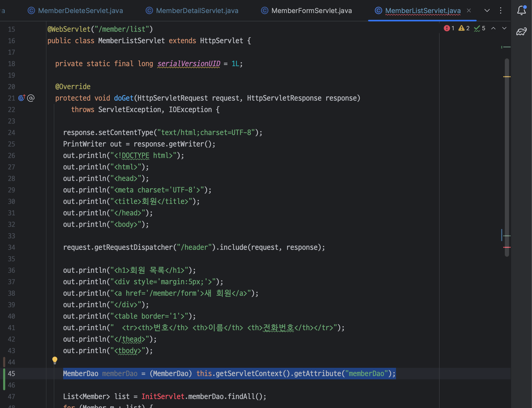Open the AI Assistant tool window icon

tap(521, 32)
